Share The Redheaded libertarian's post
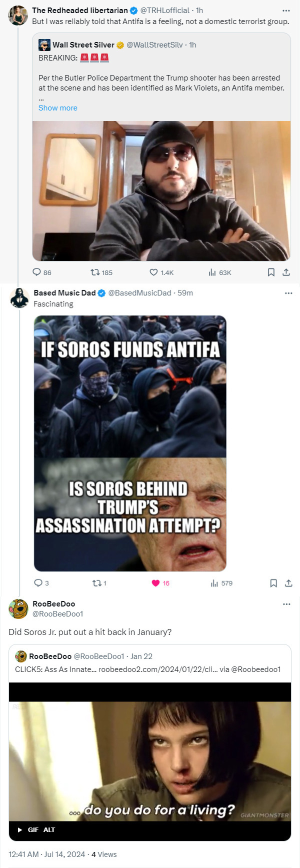300x868 pixels. click(286, 272)
